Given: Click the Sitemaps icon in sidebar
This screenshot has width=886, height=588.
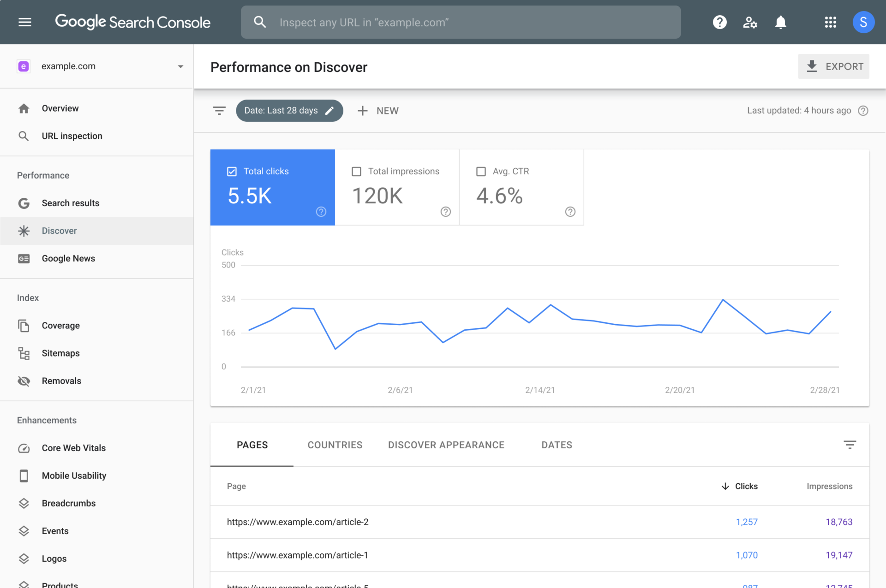Looking at the screenshot, I should point(23,352).
